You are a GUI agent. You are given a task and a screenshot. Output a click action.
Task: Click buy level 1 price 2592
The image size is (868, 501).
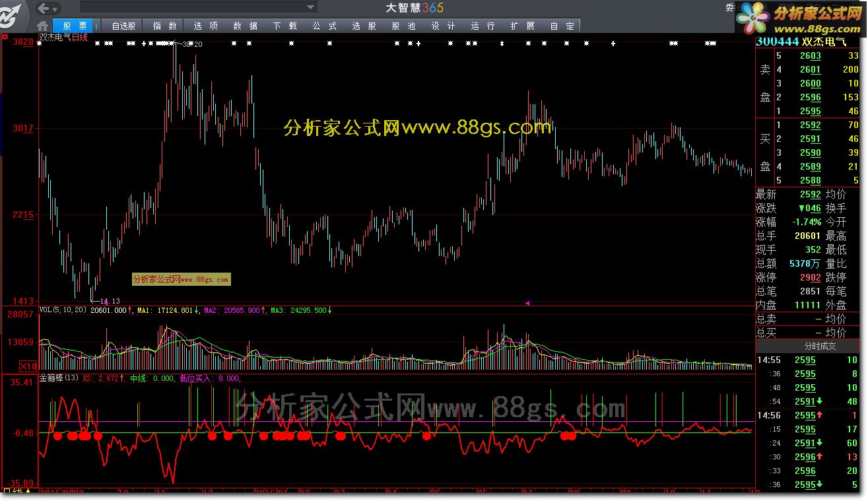[x=810, y=125]
